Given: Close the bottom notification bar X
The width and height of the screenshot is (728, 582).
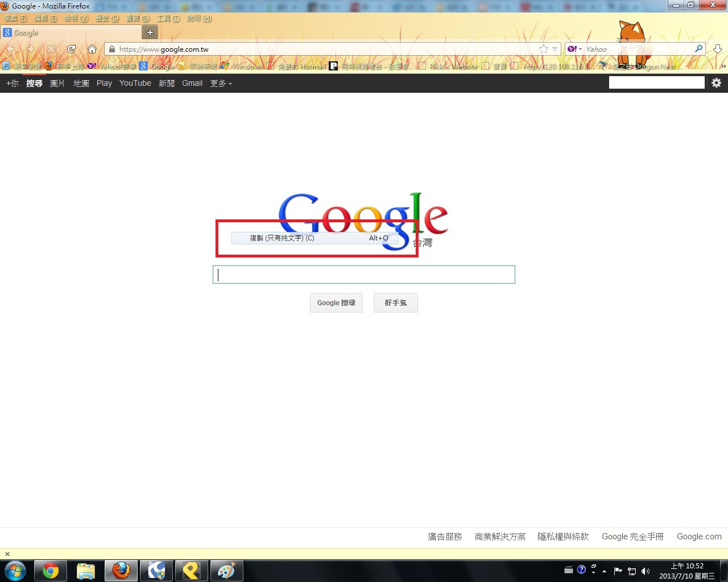Looking at the screenshot, I should tap(7, 554).
